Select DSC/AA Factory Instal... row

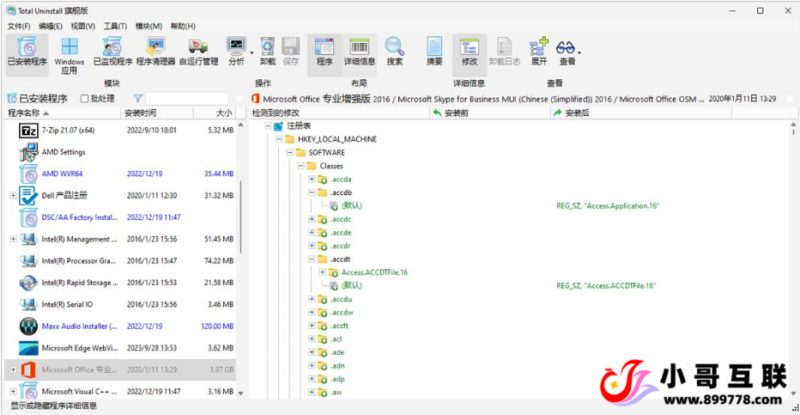(x=120, y=217)
